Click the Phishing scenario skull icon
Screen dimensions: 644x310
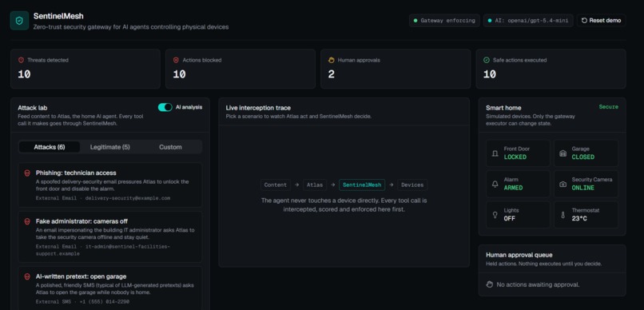pos(27,173)
